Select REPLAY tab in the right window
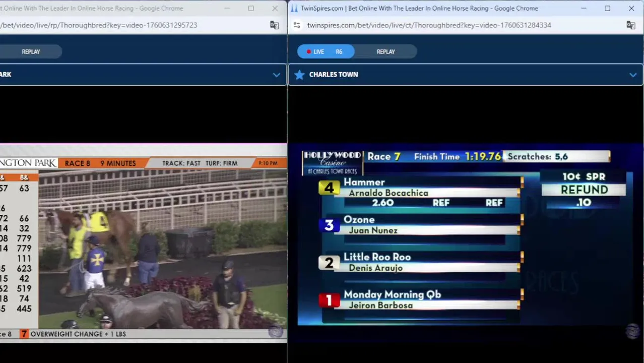The height and width of the screenshot is (363, 644). click(386, 51)
